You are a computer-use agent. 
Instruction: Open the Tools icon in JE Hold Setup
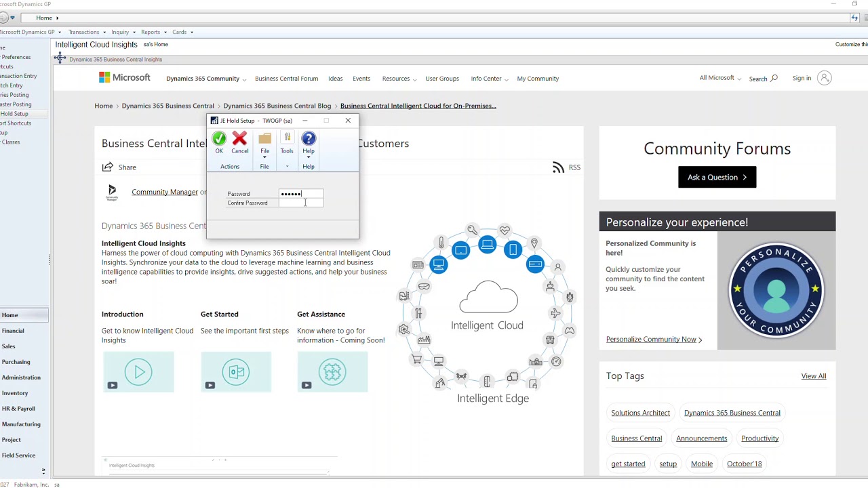pyautogui.click(x=287, y=138)
